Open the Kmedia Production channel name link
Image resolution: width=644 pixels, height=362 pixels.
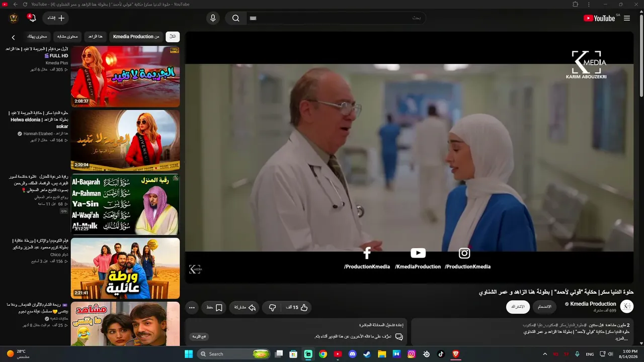[593, 304]
